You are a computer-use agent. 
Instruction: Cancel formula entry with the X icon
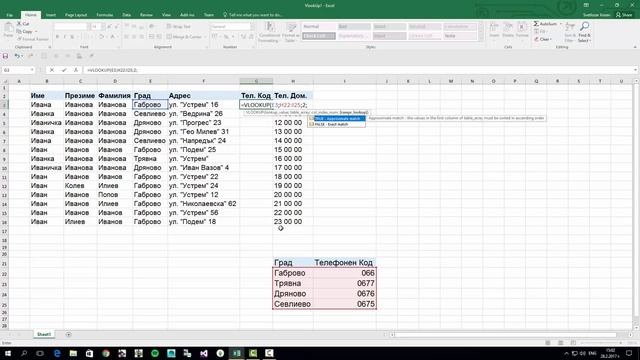tap(52, 70)
